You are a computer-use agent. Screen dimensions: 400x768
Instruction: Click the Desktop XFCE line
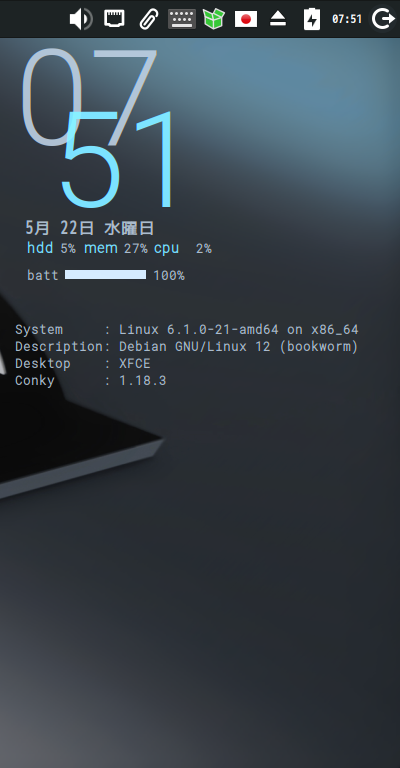(83, 363)
